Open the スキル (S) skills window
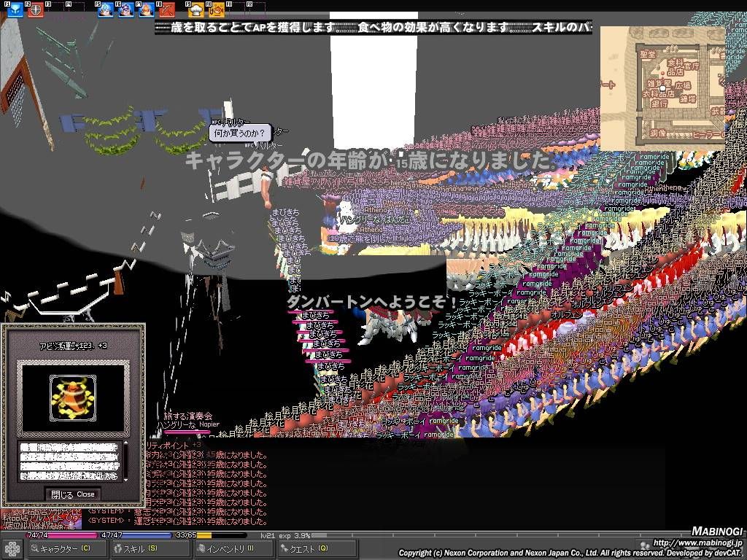This screenshot has width=747, height=560. (x=150, y=549)
